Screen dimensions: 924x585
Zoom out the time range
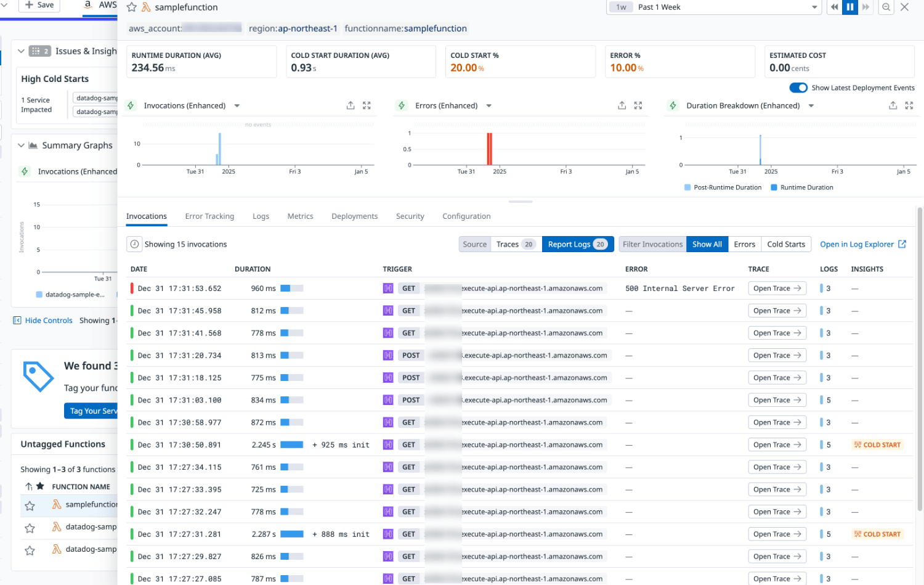tap(886, 7)
